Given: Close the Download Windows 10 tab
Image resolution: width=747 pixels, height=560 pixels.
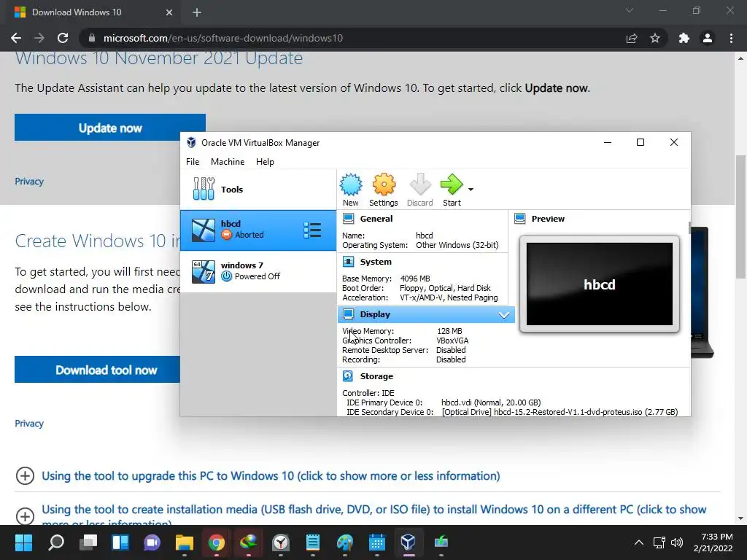Looking at the screenshot, I should (169, 12).
